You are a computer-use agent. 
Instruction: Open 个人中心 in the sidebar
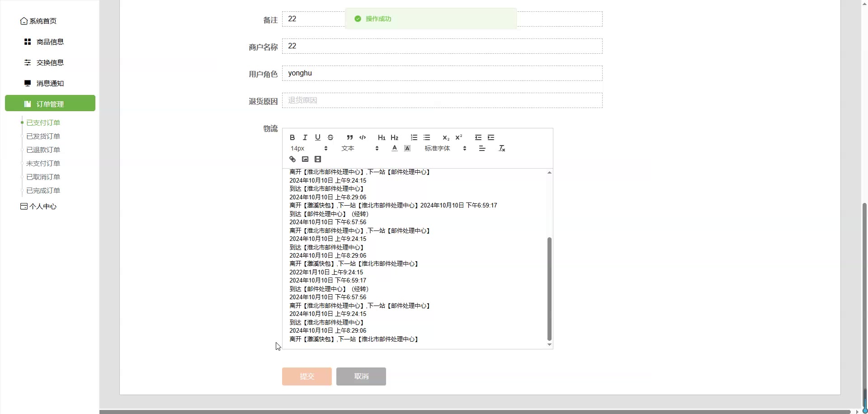point(38,207)
